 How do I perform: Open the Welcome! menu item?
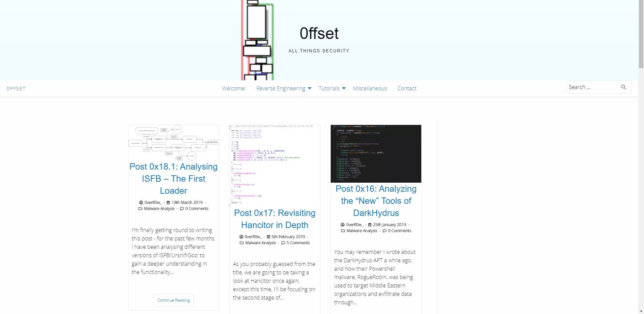(233, 88)
